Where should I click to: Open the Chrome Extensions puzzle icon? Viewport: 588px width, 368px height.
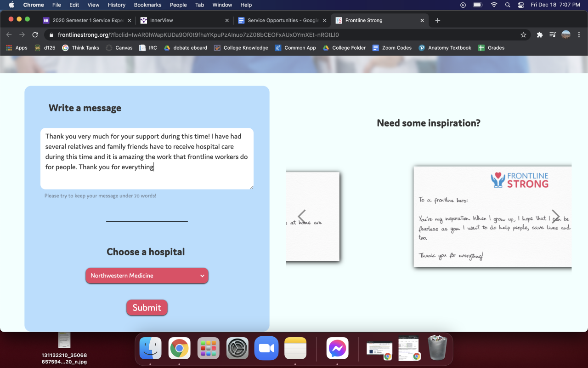[540, 34]
